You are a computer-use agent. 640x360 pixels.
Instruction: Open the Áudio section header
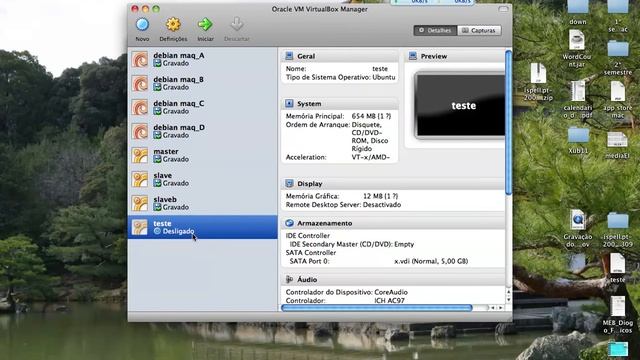point(393,280)
